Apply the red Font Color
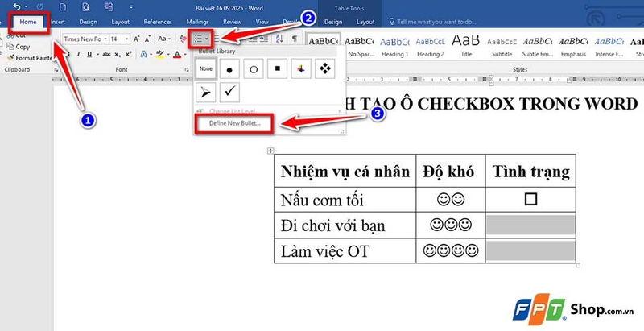The width and height of the screenshot is (644, 331). [176, 54]
